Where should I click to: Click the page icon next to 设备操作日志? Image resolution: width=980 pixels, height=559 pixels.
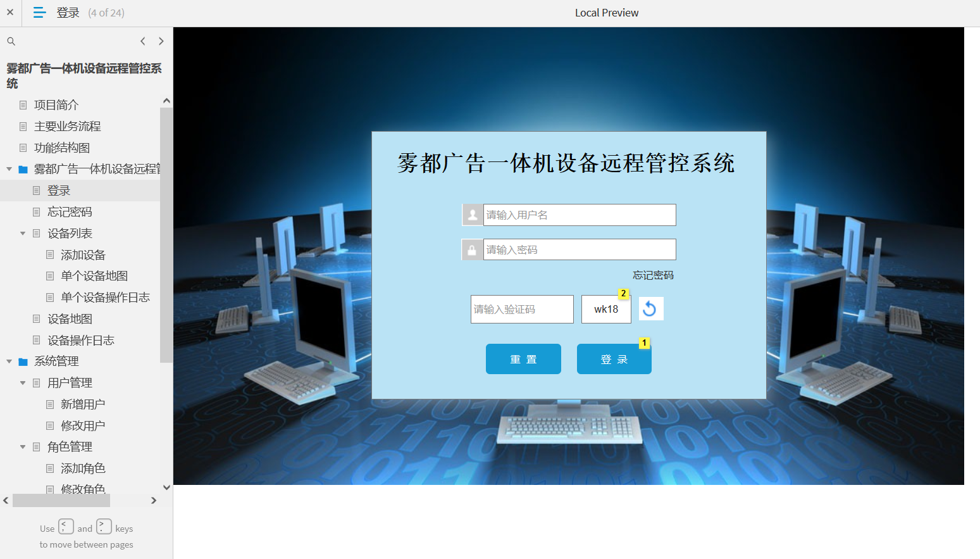click(37, 341)
